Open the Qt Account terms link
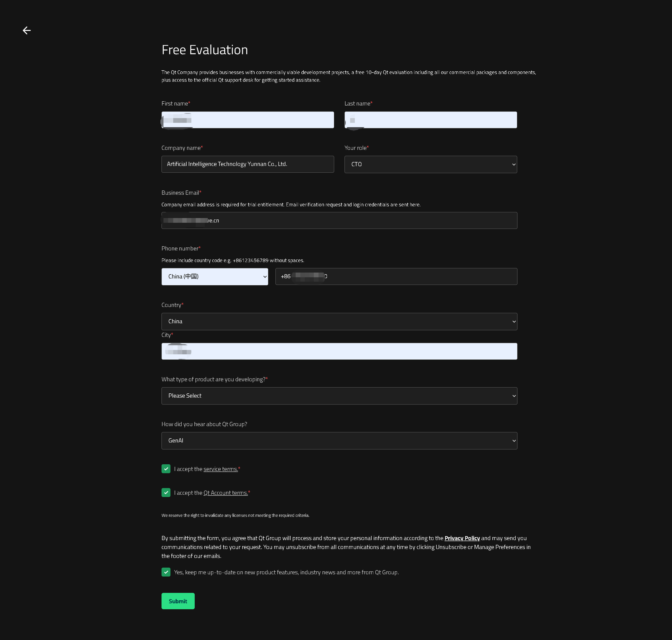The image size is (672, 640). [x=225, y=493]
